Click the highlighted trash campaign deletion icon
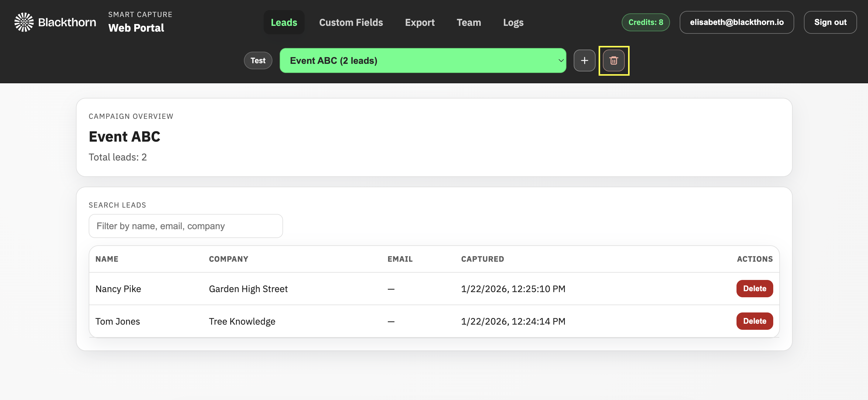The height and width of the screenshot is (400, 868). (613, 61)
